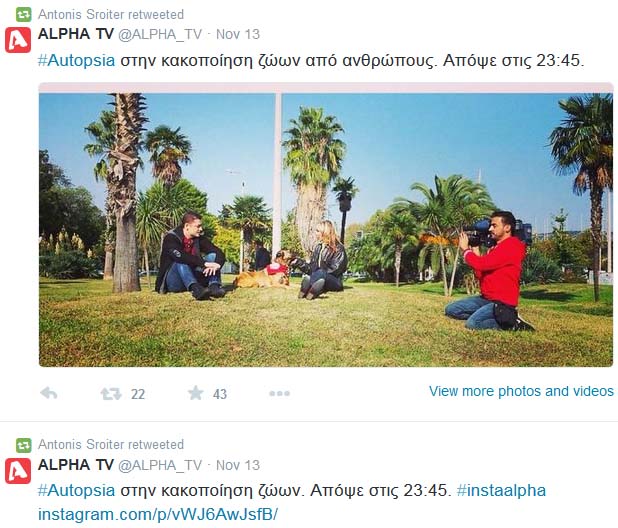Open Antonis Sroiter retweeted label at top
This screenshot has height=528, width=618.
click(x=111, y=15)
